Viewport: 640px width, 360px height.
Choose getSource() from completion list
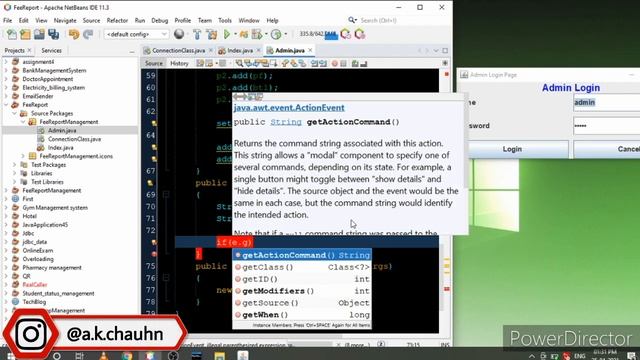(x=302, y=303)
